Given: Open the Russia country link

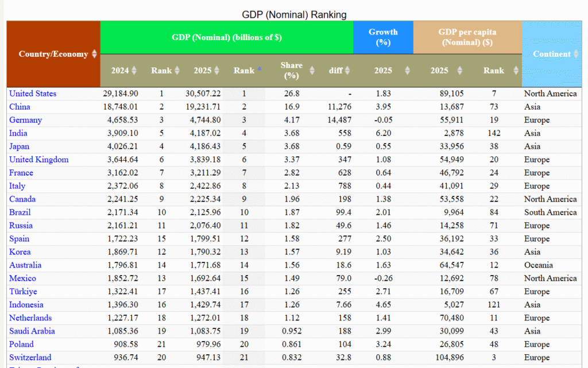Looking at the screenshot, I should [x=21, y=226].
